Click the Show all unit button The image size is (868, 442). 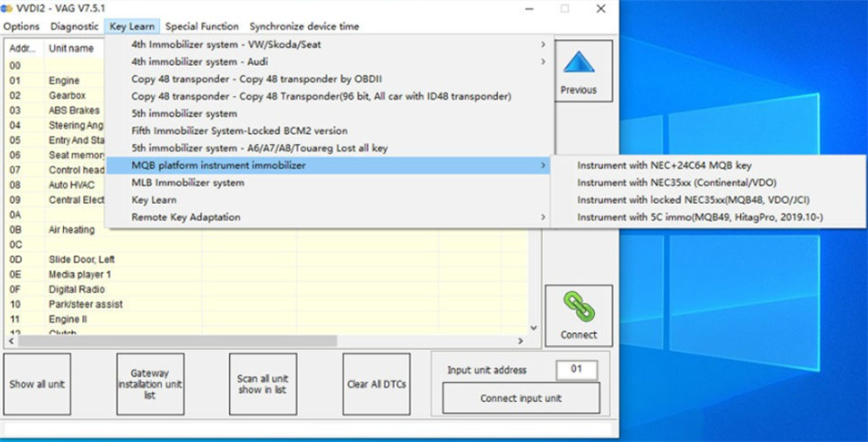(x=37, y=384)
